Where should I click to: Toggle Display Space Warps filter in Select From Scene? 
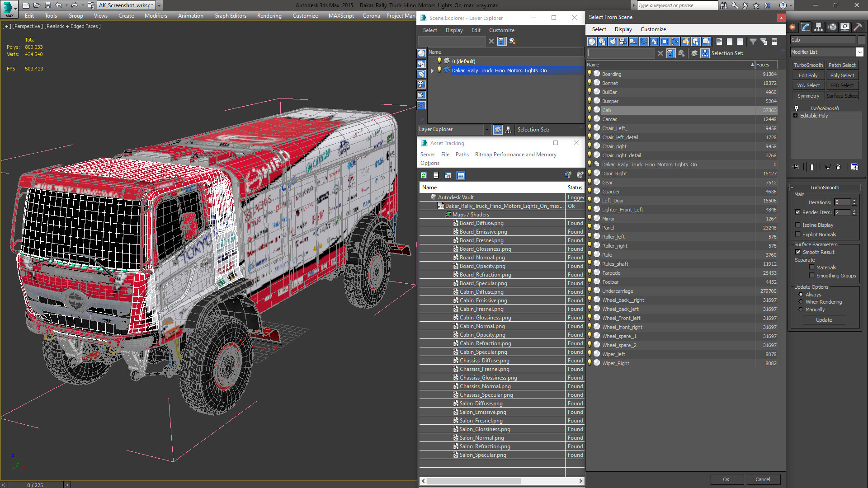(x=644, y=42)
